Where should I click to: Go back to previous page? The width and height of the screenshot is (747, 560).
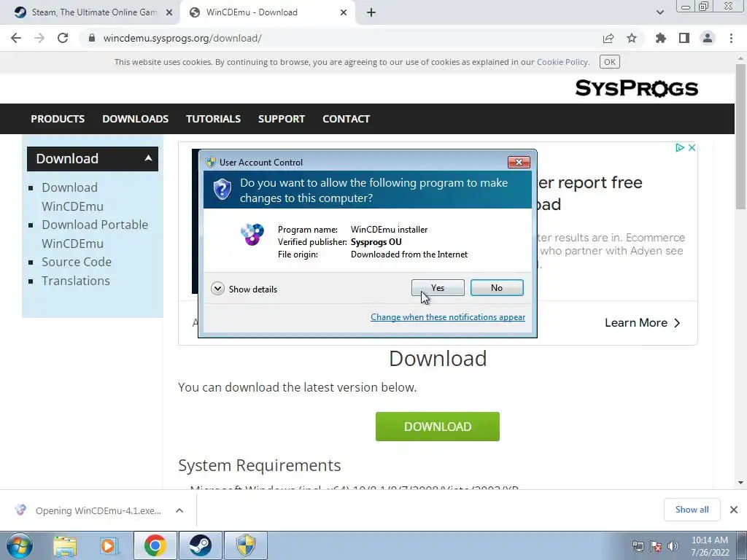click(16, 38)
